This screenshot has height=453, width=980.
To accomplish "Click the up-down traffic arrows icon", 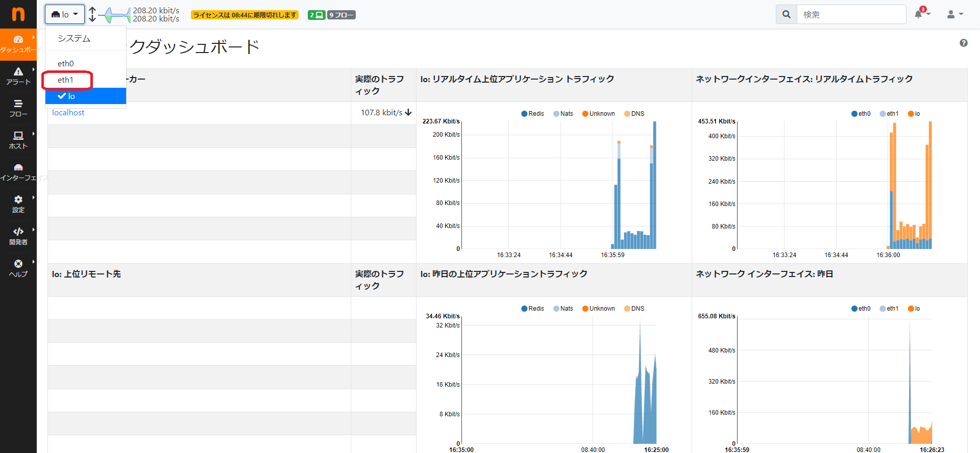I will (x=92, y=14).
